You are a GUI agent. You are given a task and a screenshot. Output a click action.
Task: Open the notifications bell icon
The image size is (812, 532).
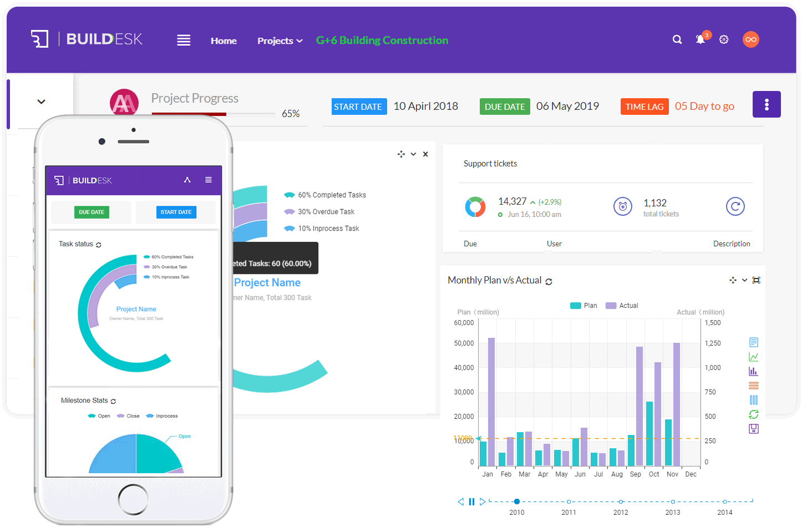[701, 39]
